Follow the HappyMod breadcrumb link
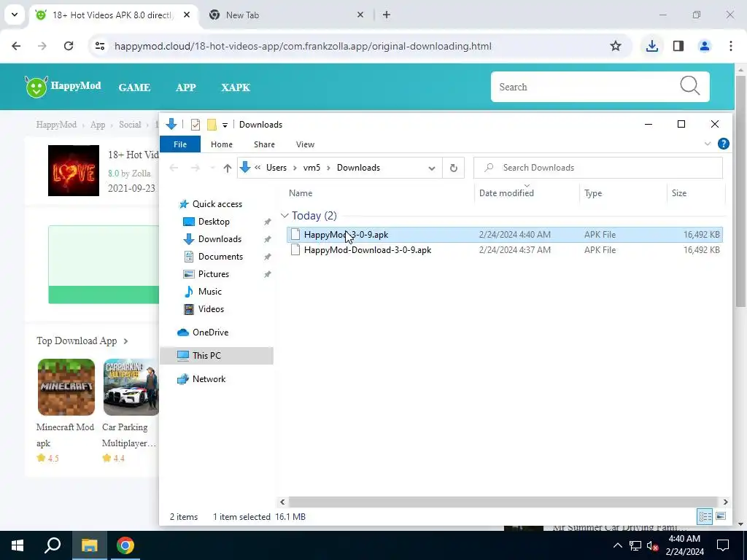The width and height of the screenshot is (747, 560). pos(56,125)
